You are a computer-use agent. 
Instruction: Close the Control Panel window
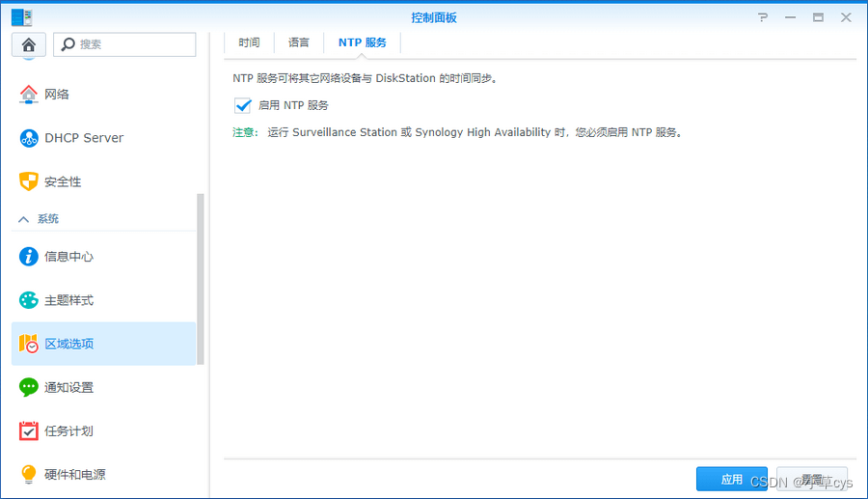(846, 17)
